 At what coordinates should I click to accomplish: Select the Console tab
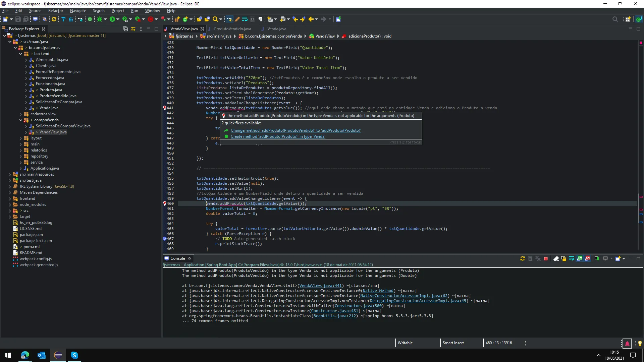coord(177,258)
